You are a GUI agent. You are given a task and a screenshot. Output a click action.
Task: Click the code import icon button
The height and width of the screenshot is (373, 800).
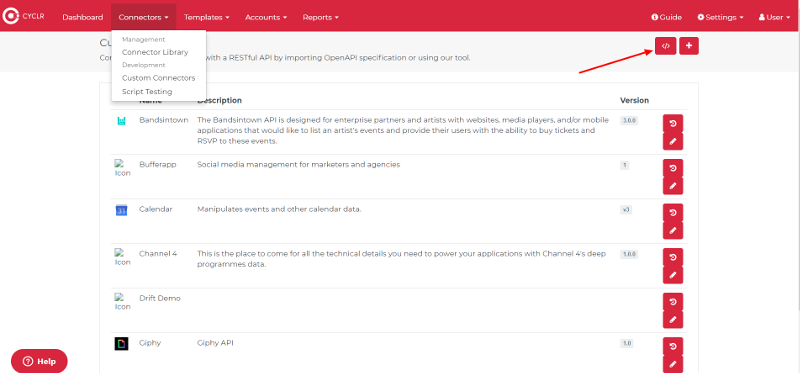point(665,46)
